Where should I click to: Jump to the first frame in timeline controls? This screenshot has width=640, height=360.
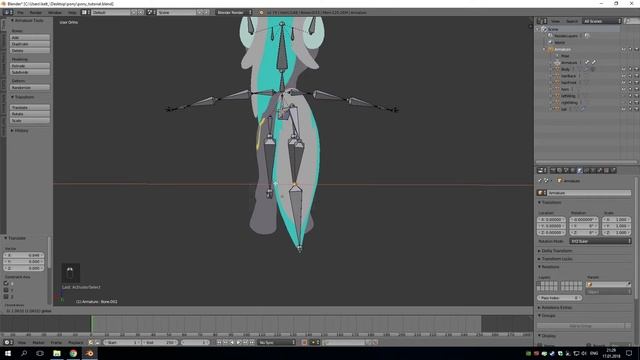point(219,342)
